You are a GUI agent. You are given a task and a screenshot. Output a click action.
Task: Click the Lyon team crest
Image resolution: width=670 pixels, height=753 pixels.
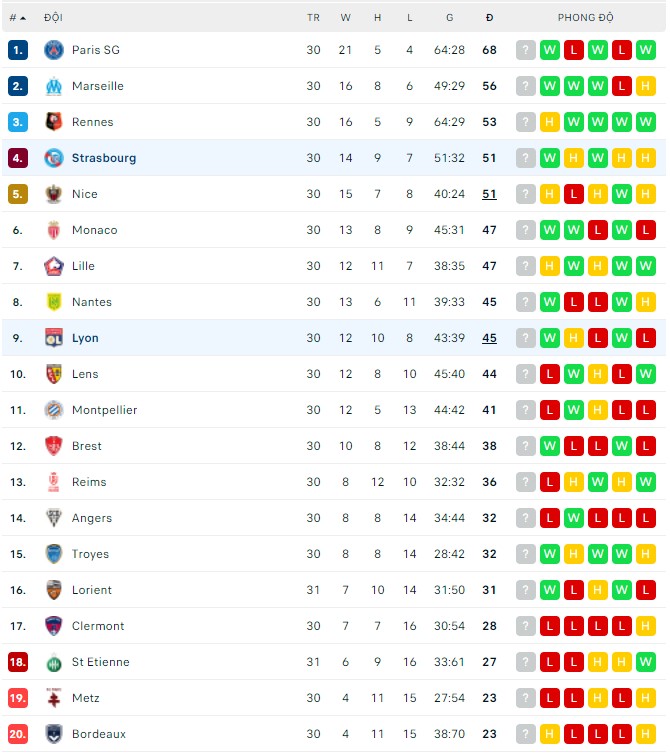pos(54,338)
